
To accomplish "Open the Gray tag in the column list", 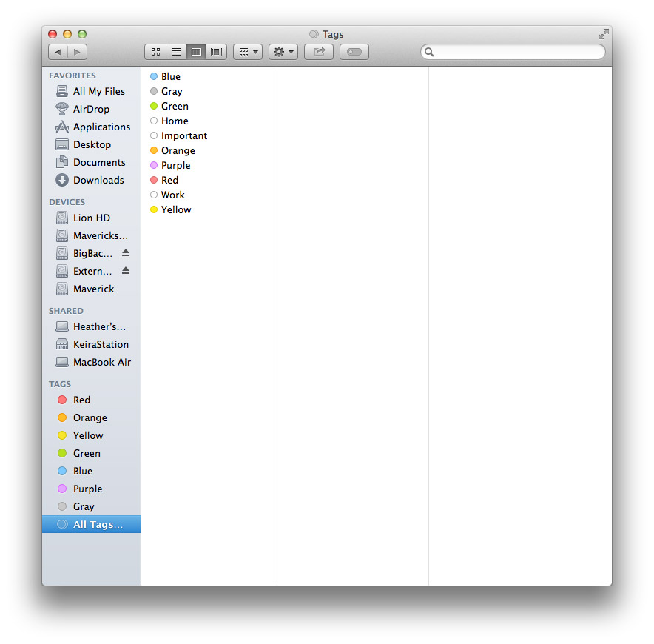I will tap(209, 91).
